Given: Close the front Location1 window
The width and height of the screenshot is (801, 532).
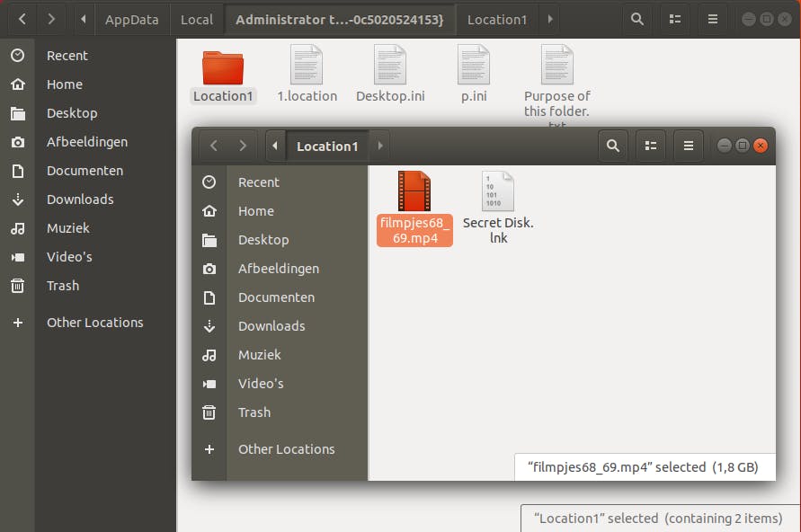Looking at the screenshot, I should tap(761, 146).
